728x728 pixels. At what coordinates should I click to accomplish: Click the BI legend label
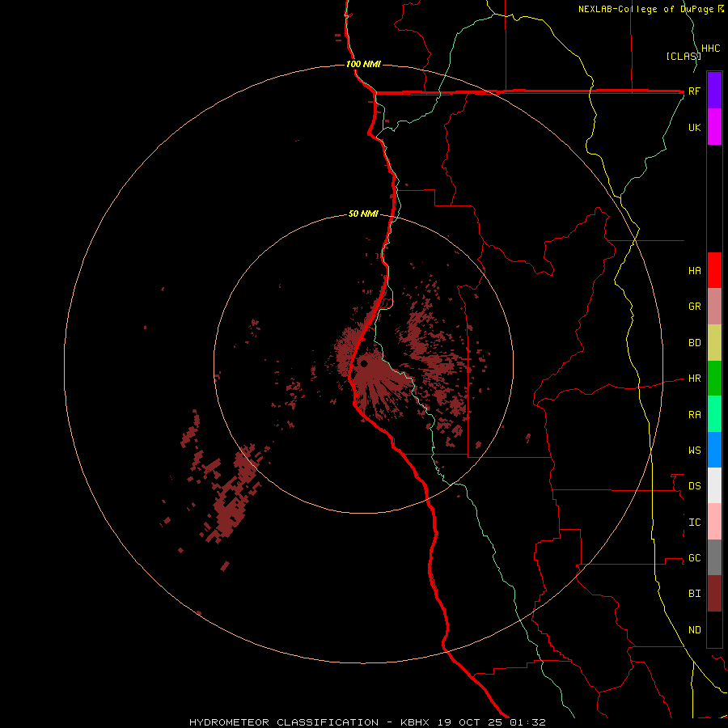click(694, 594)
